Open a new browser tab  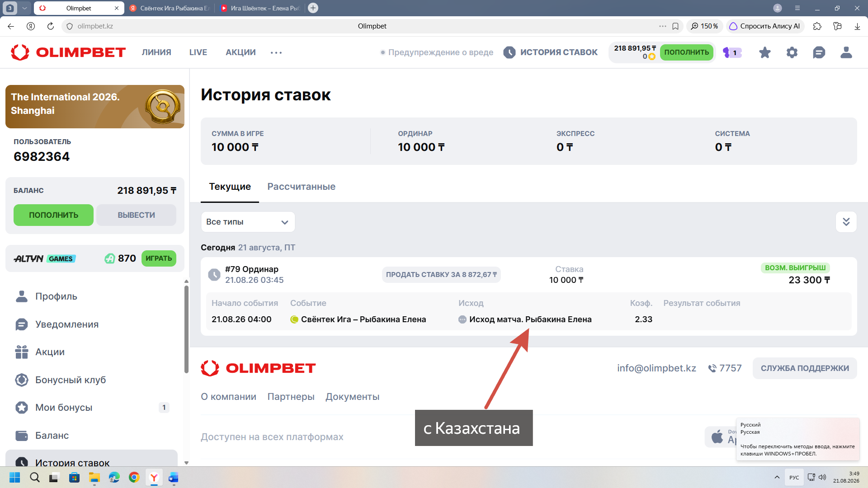(x=313, y=8)
